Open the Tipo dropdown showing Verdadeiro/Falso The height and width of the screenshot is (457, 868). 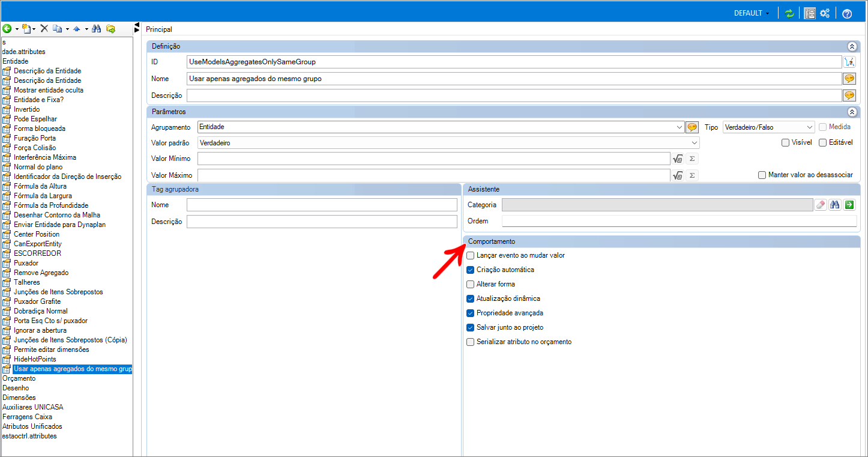(768, 127)
